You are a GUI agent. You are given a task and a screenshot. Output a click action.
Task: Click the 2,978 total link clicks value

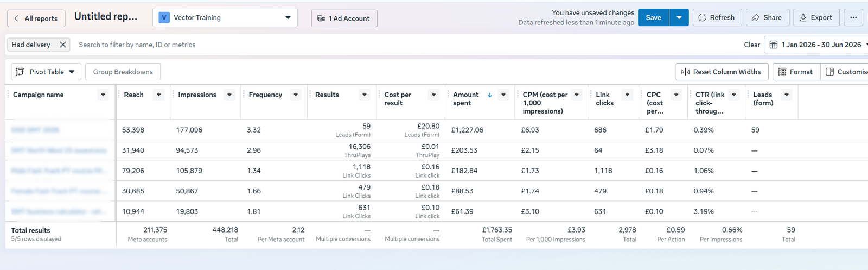point(627,230)
